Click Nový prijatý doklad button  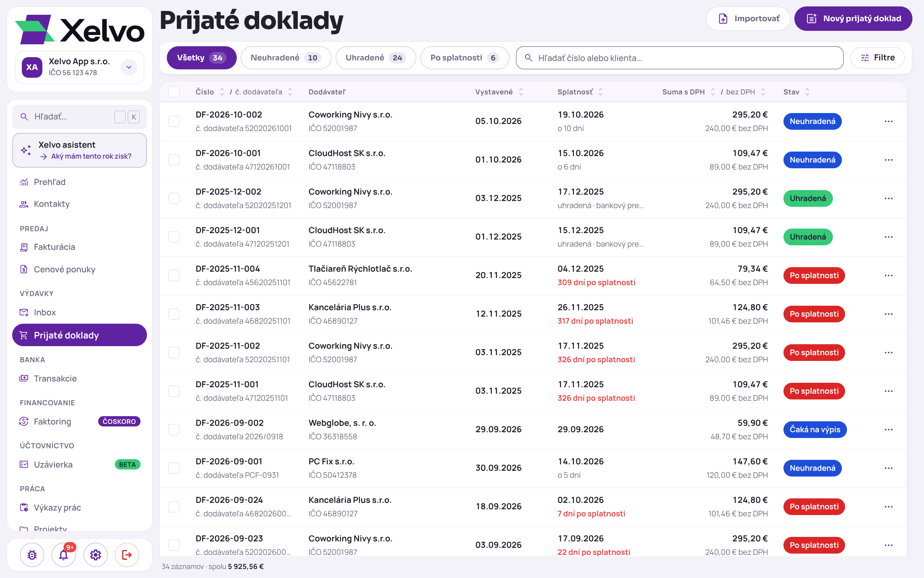(x=853, y=18)
